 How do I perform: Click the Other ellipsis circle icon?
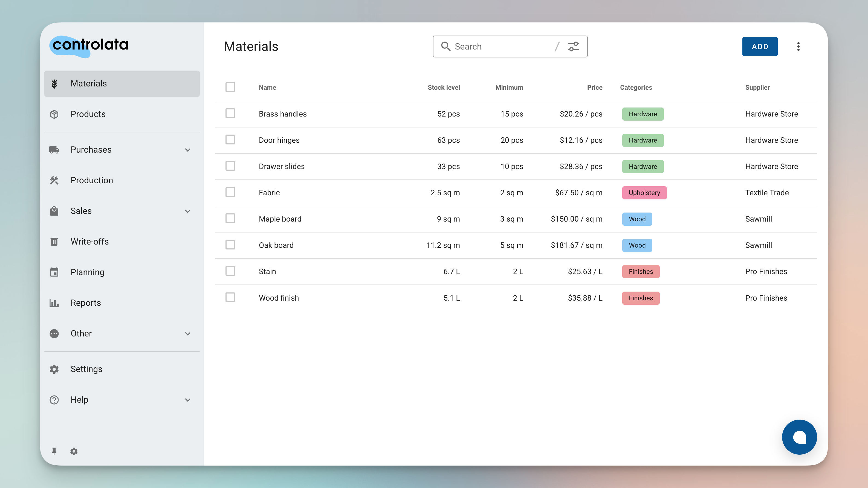(54, 334)
